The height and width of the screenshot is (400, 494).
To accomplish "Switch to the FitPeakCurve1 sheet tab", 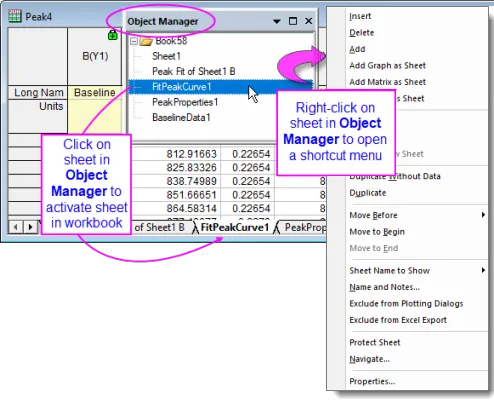I will point(234,227).
